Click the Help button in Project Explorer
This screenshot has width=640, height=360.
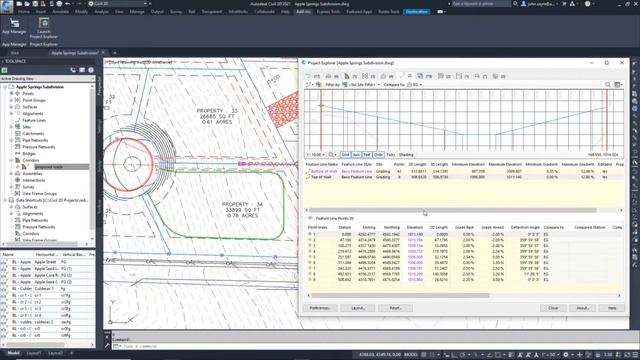coord(612,308)
